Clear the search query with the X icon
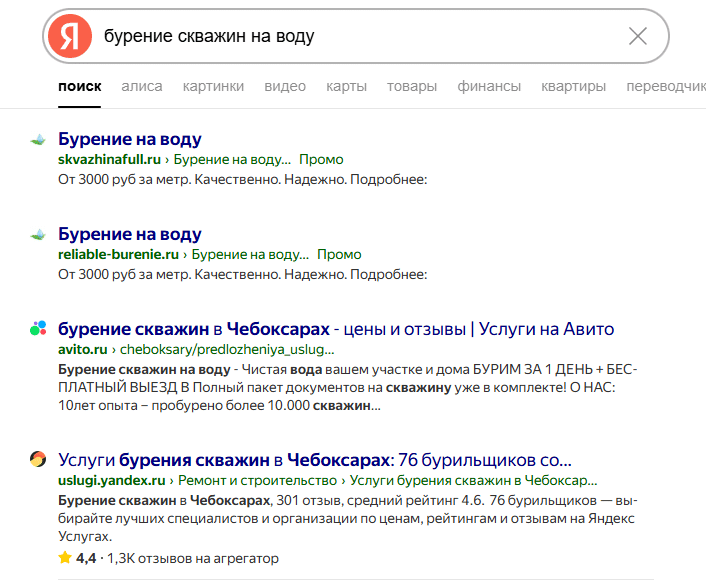706x587 pixels. (x=637, y=37)
